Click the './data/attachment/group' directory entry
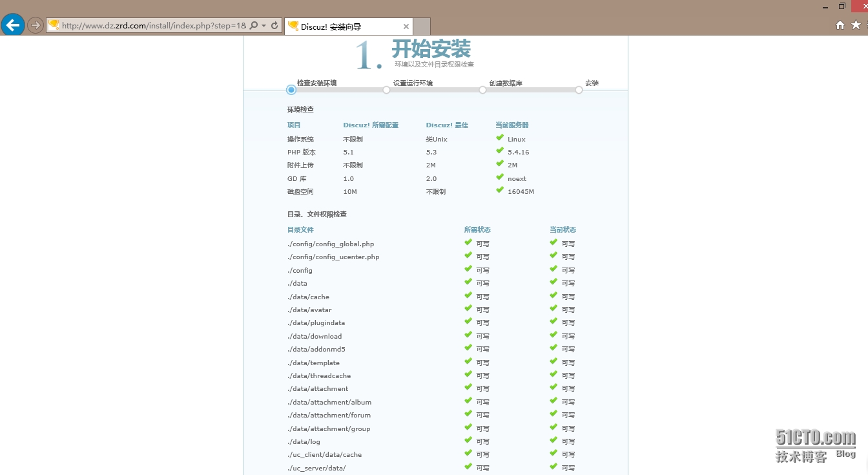The height and width of the screenshot is (475, 868). (329, 429)
